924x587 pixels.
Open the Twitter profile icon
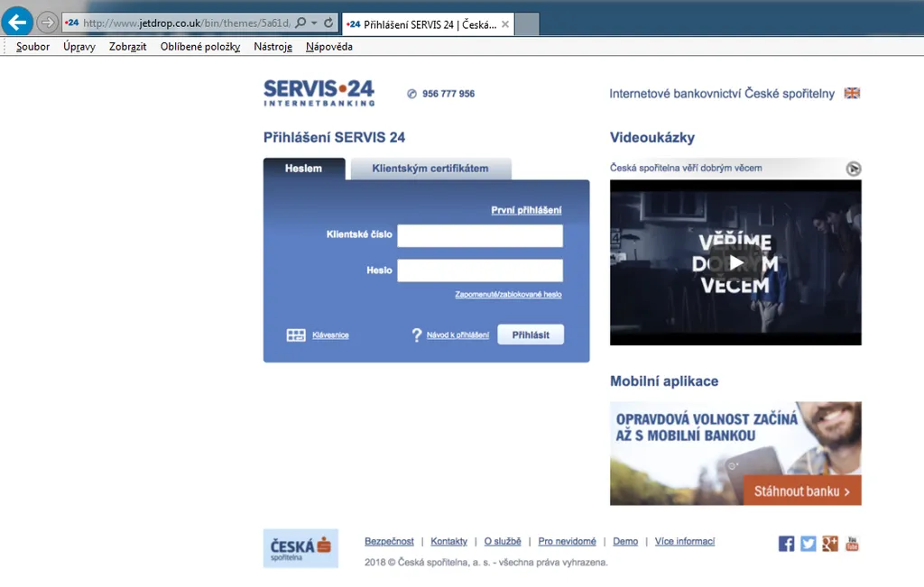[x=808, y=544]
